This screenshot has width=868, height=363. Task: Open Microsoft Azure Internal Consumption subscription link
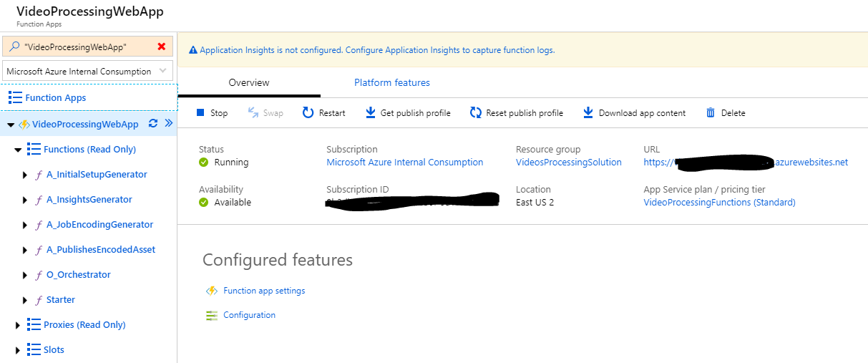tap(405, 163)
